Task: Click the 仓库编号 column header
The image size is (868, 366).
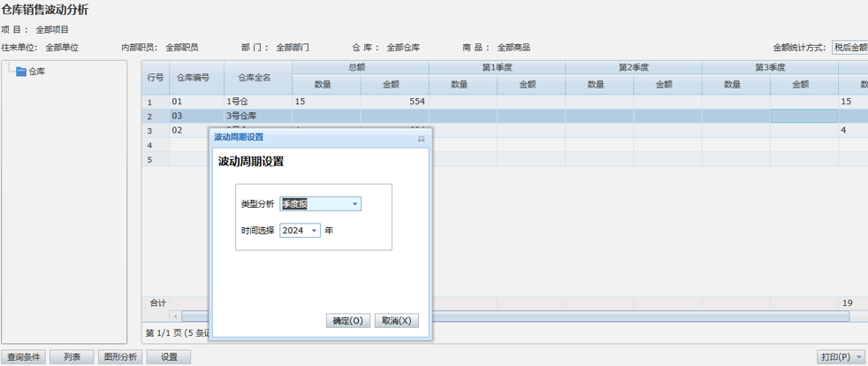Action: coord(193,78)
